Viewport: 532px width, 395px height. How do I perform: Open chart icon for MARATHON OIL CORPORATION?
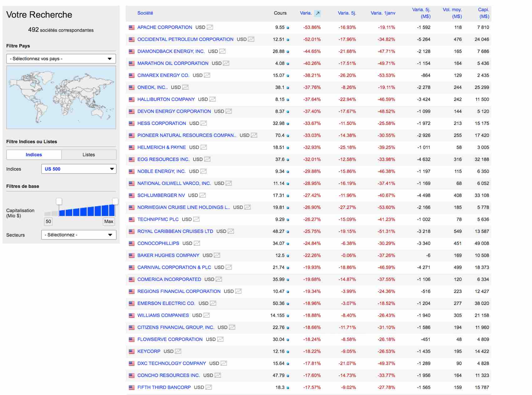[x=226, y=63]
